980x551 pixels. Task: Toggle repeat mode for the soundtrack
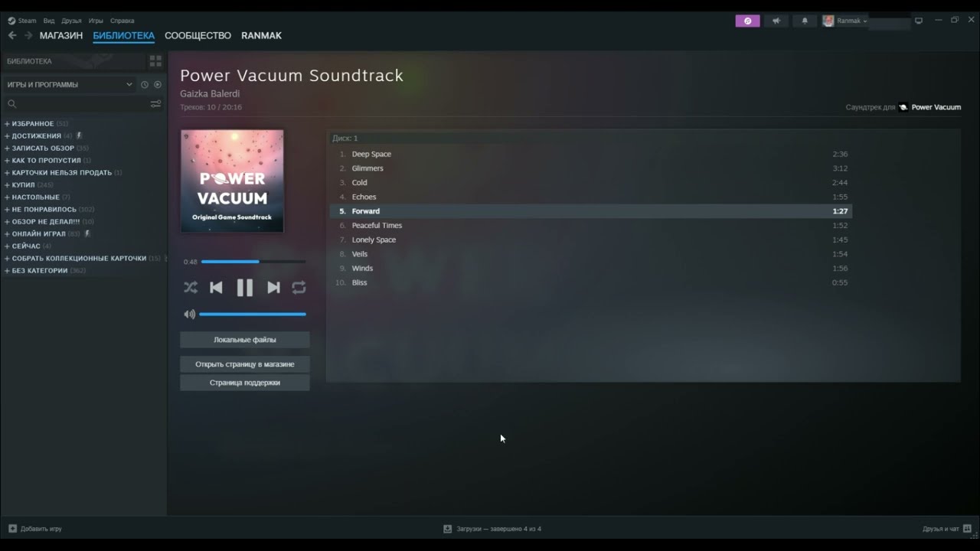pos(299,288)
